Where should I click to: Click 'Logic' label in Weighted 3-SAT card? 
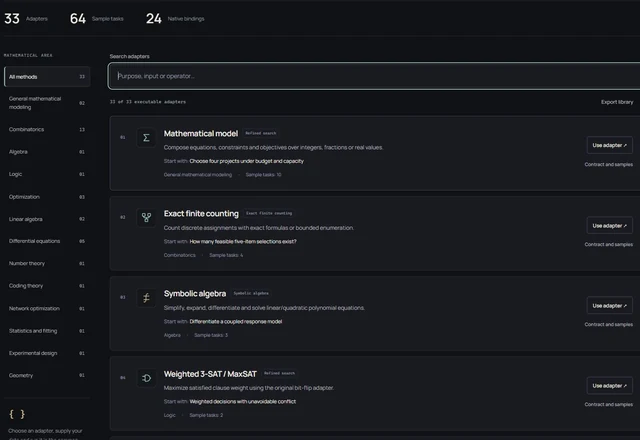click(x=169, y=415)
